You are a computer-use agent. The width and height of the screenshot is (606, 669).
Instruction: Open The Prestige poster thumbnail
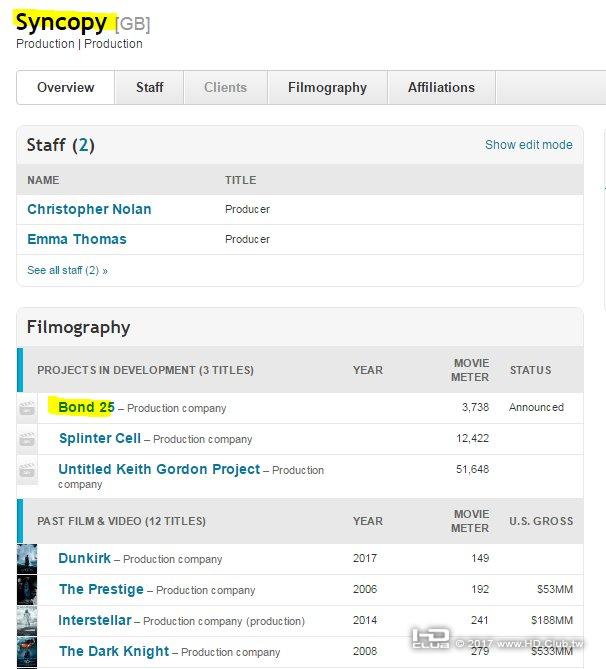pyautogui.click(x=27, y=589)
